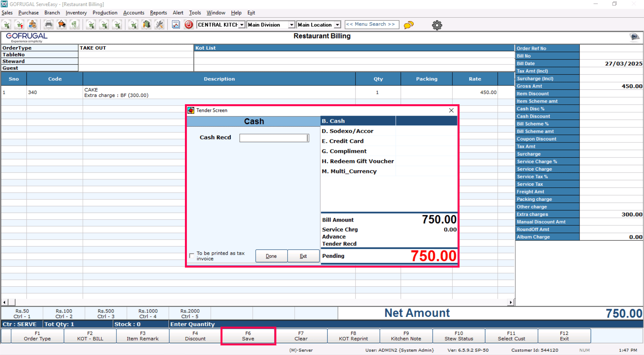The image size is (644, 355).
Task: Expand the CENTRAL KITCH dropdown
Action: coord(242,25)
